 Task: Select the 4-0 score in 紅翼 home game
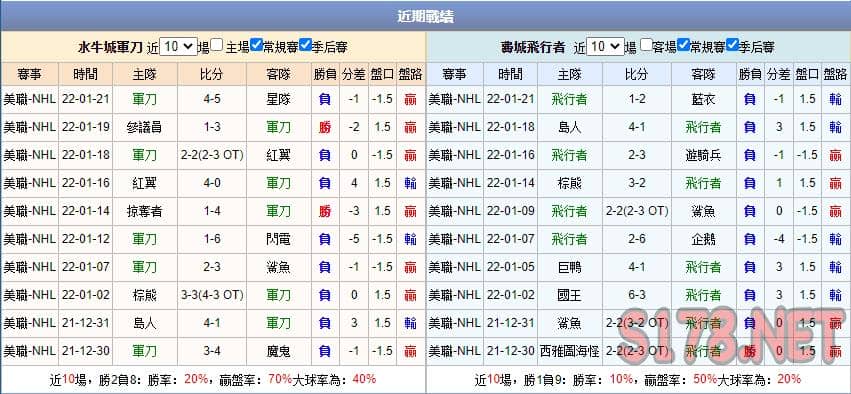[x=212, y=183]
